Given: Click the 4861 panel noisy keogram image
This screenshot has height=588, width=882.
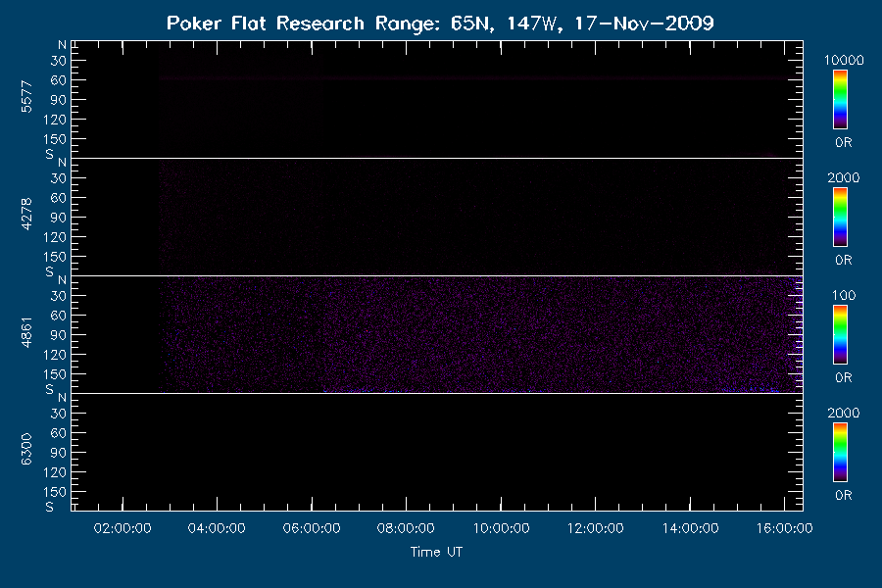Looking at the screenshot, I should pos(437,335).
